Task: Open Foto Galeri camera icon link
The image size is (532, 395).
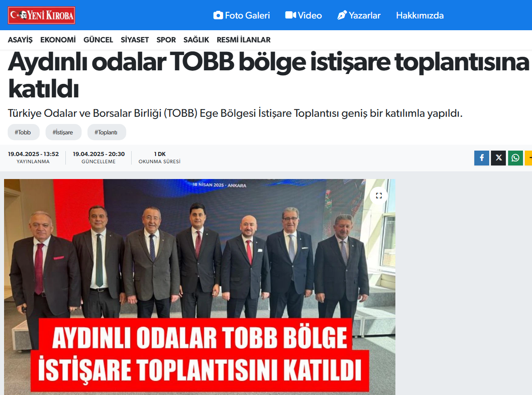Action: click(x=218, y=15)
